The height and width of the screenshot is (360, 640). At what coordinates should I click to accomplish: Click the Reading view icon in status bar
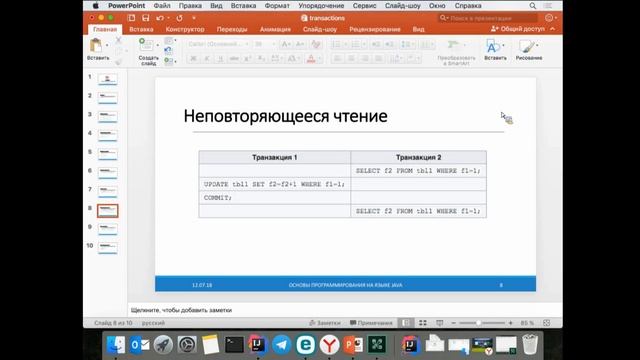440,323
